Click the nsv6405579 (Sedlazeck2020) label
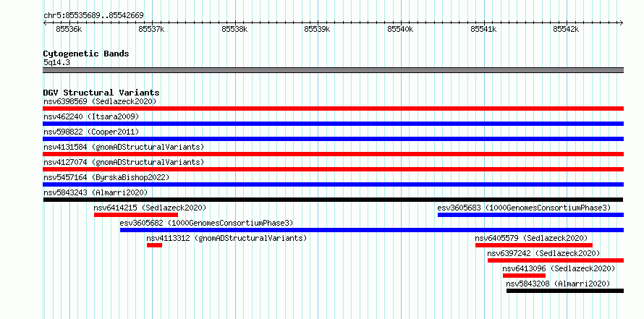Screen dimensions: 644x319 531,238
